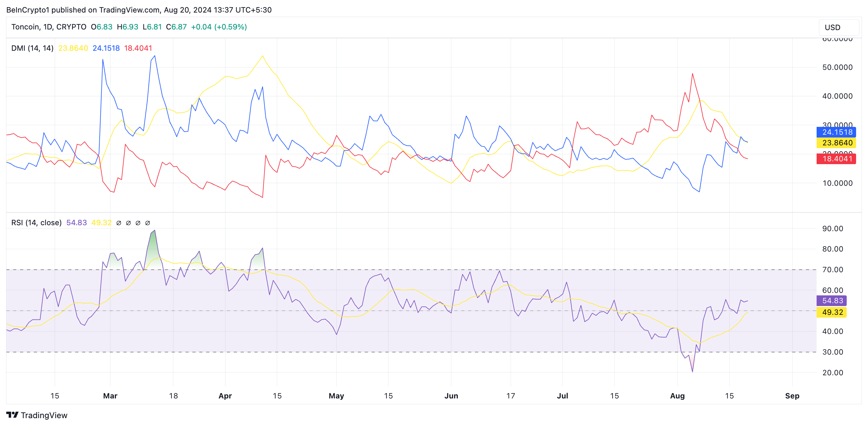Click the last ∅ symbol in RSI legend
The width and height of the screenshot is (868, 426).
(148, 223)
